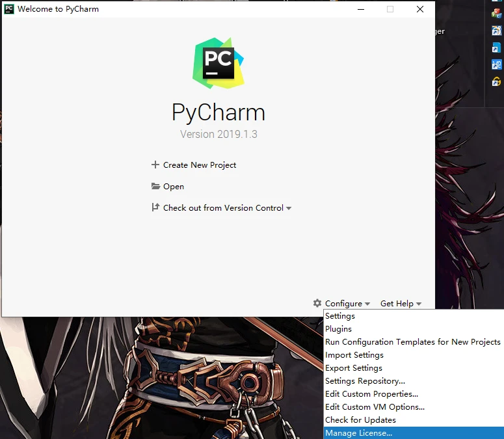504x439 pixels.
Task: Expand the Get Help dropdown
Action: coord(401,304)
